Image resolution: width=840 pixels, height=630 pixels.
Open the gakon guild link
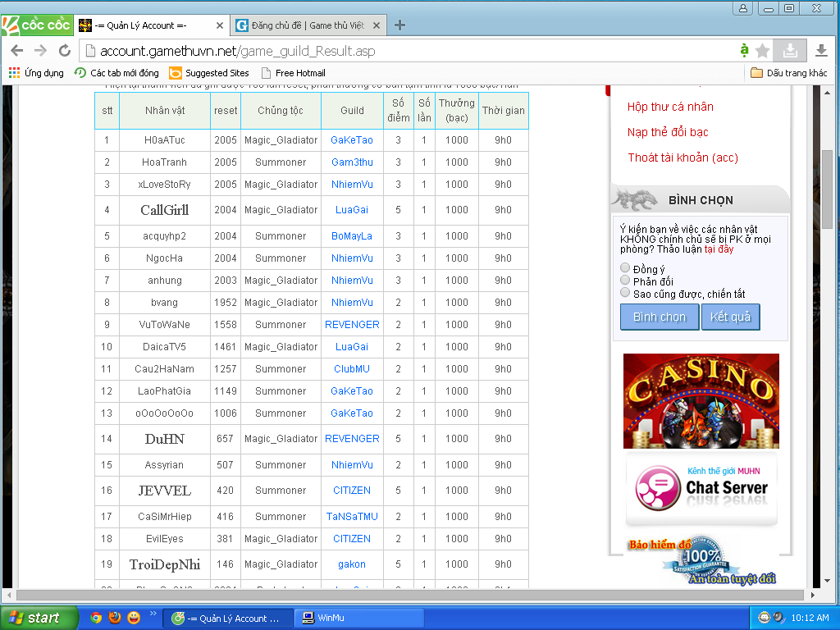[351, 564]
